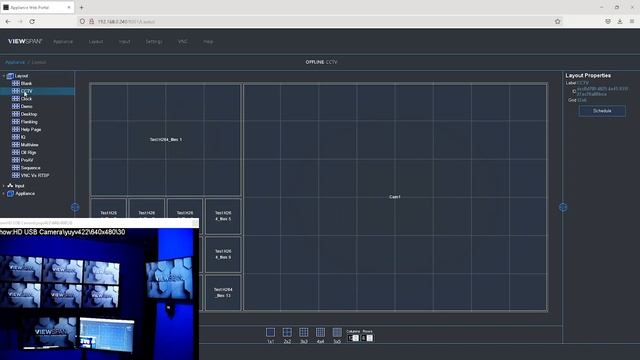Open the Settings menu
This screenshot has height=360, width=640.
tap(154, 42)
